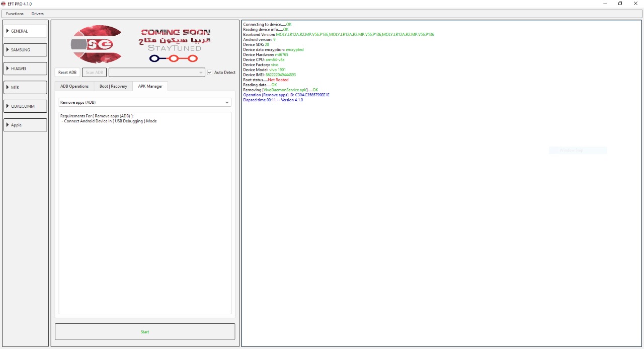644x349 pixels.
Task: Click the 'Android version: 9' log line
Action: [259, 39]
